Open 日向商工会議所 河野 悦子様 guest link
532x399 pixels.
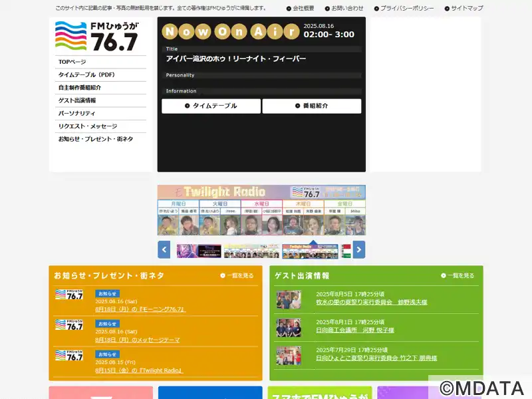point(355,330)
